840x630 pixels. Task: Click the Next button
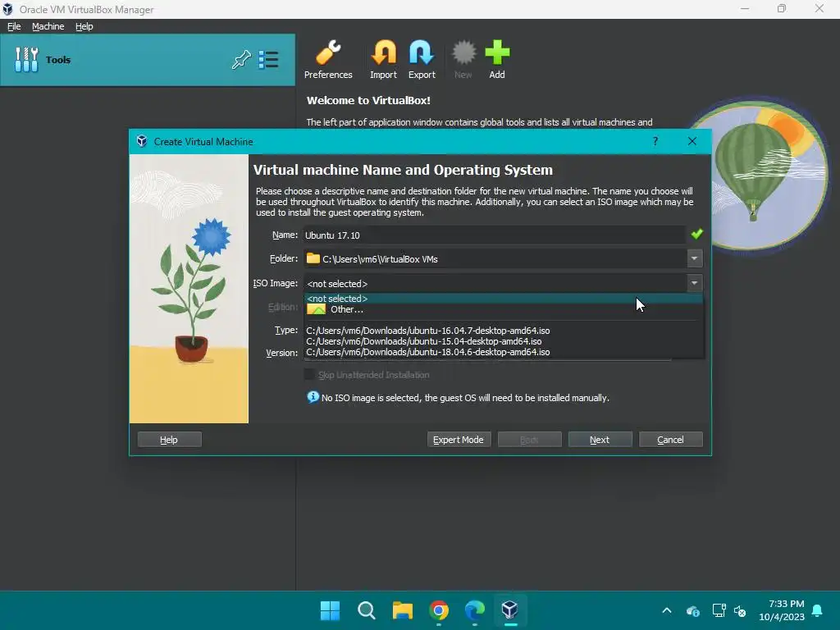point(600,440)
